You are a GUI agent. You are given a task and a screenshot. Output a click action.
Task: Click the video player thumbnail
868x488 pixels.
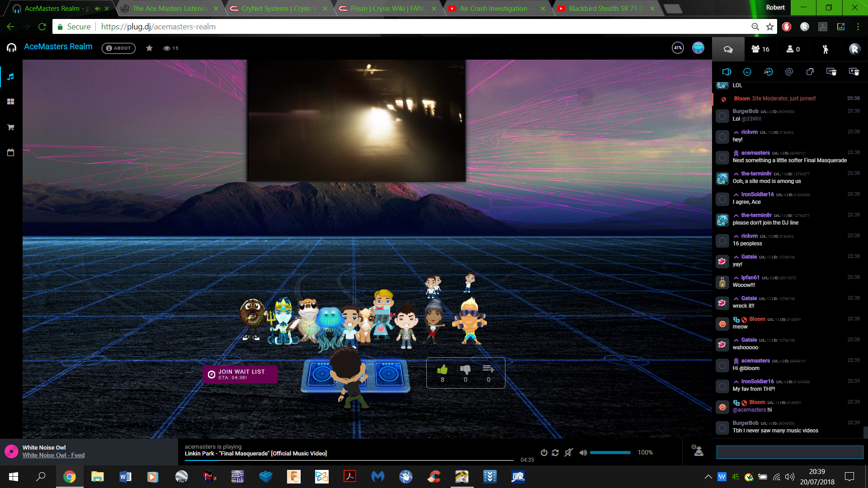click(x=356, y=121)
